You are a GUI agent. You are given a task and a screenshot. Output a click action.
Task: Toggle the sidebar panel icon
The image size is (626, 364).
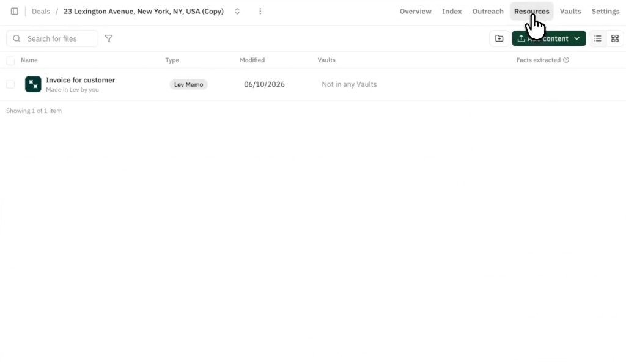pos(15,11)
